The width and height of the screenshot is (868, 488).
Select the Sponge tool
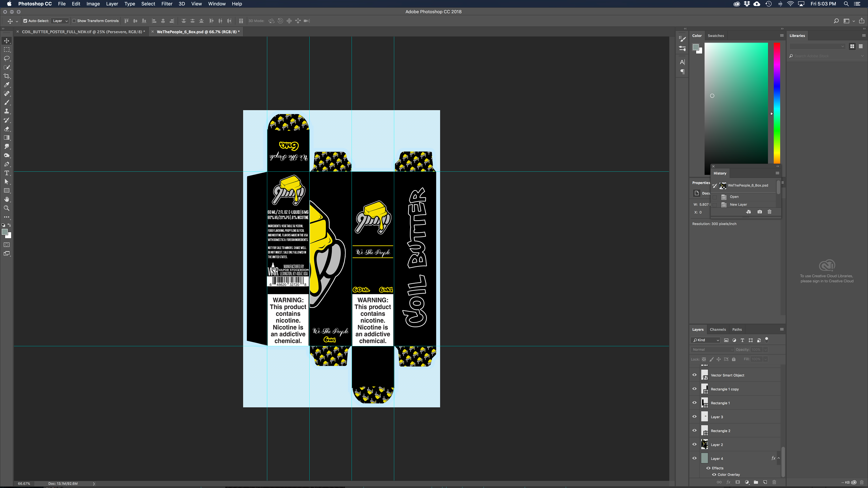(7, 155)
